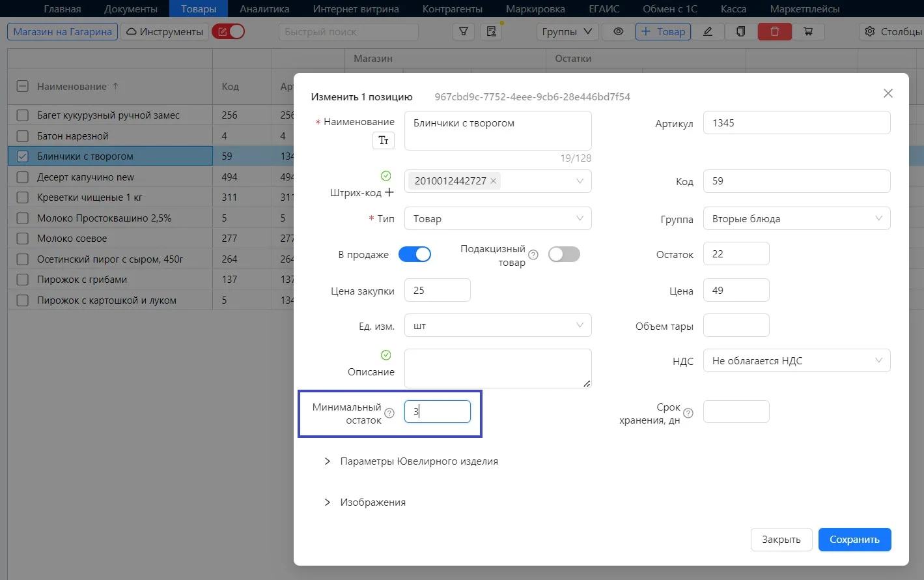Screen dimensions: 924x580
Task: Click the Тт text case button
Action: (384, 140)
